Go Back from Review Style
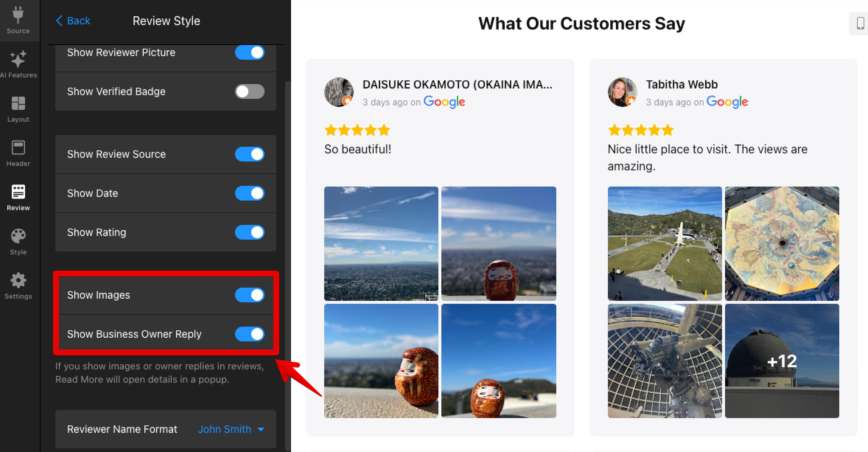The width and height of the screenshot is (868, 452). 73,21
